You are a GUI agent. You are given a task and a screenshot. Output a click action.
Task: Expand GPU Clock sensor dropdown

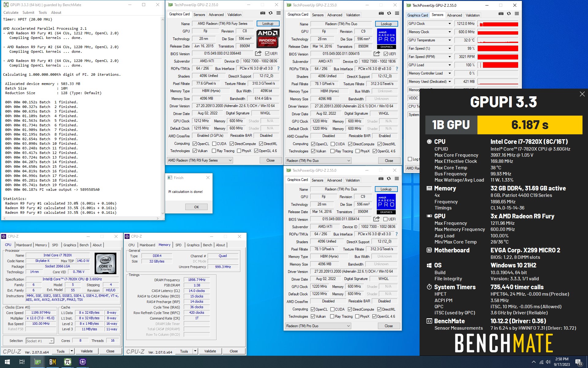point(450,24)
